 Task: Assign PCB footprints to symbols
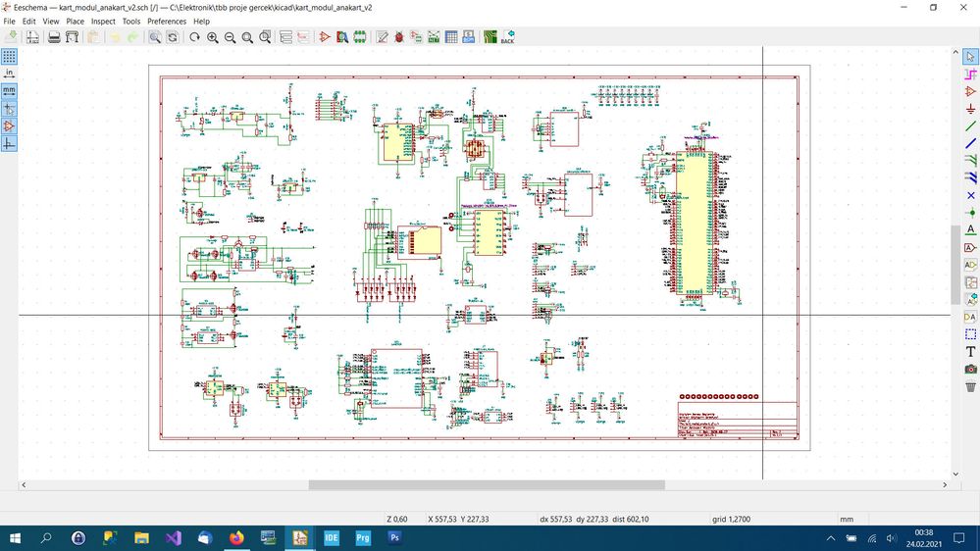(x=416, y=37)
